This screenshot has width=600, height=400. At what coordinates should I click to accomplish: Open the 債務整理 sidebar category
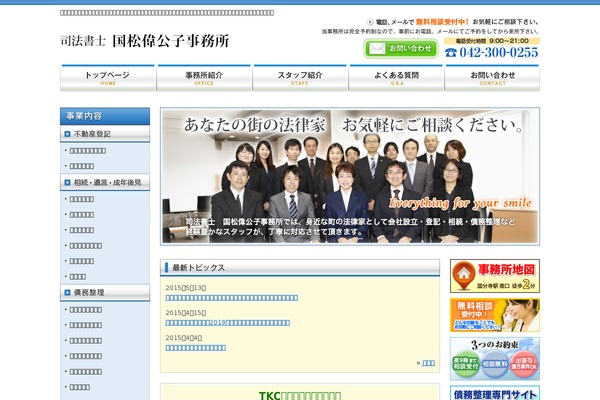(105, 292)
